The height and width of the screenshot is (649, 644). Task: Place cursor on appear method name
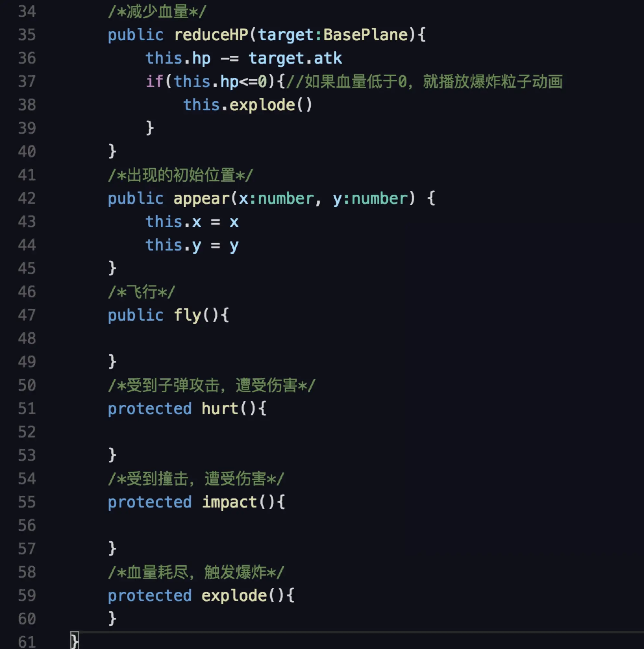coord(201,199)
